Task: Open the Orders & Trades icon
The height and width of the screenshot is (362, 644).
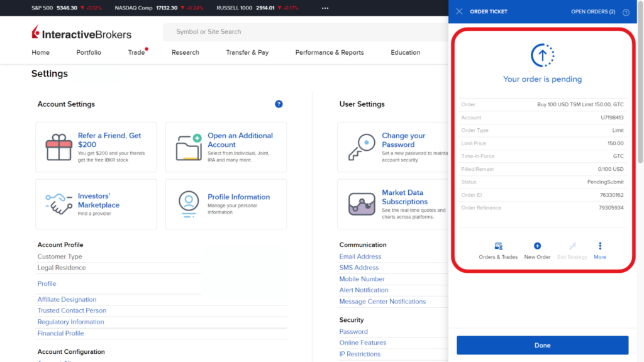Action: coord(498,246)
